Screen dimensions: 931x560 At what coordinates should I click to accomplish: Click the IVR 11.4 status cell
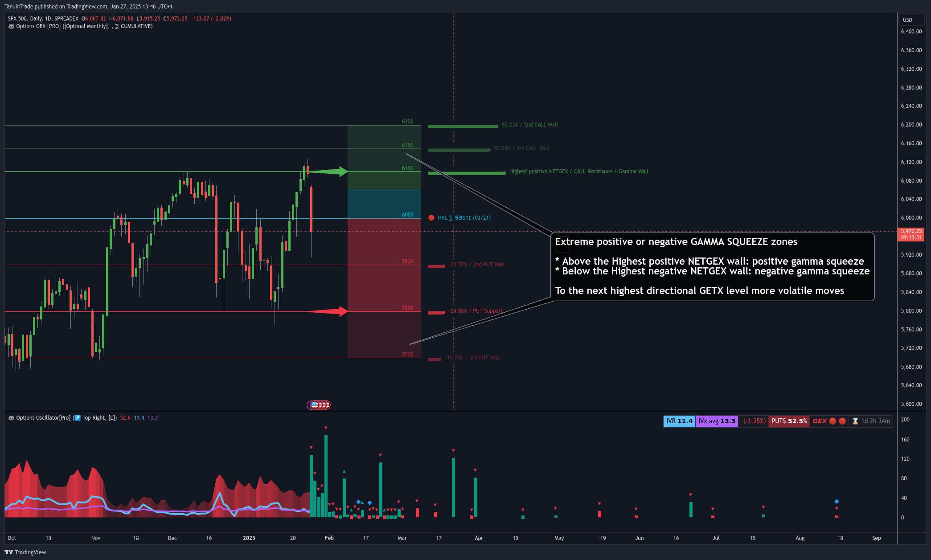pyautogui.click(x=679, y=421)
